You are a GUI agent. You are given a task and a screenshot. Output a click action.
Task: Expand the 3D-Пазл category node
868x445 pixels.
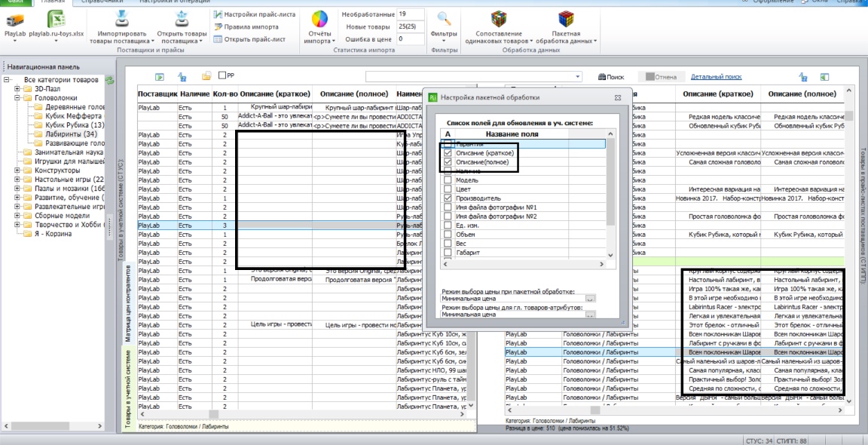coord(18,89)
